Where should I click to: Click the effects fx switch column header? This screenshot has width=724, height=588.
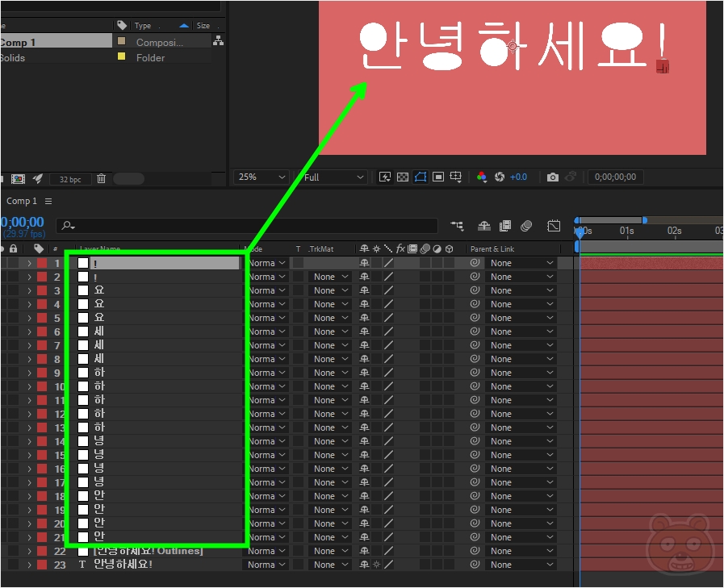point(400,248)
